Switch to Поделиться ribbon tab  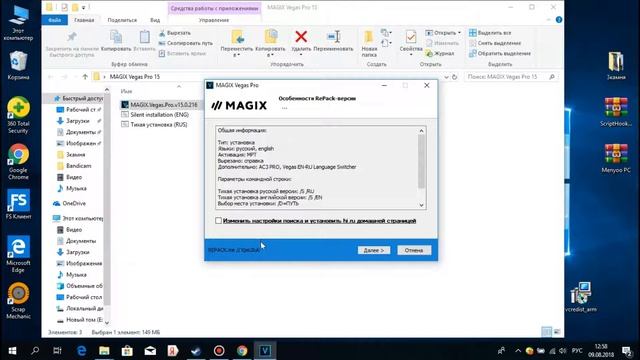122,20
